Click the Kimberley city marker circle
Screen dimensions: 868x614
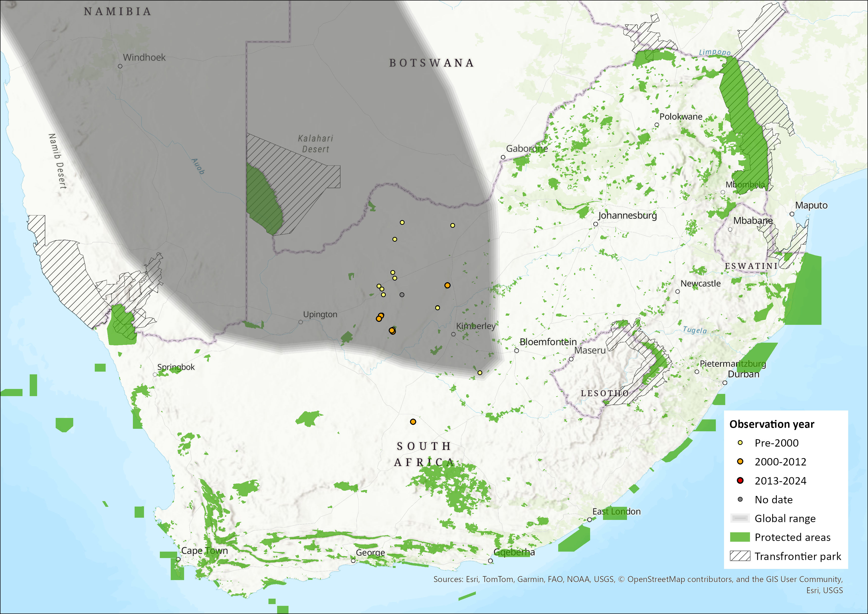(x=453, y=334)
